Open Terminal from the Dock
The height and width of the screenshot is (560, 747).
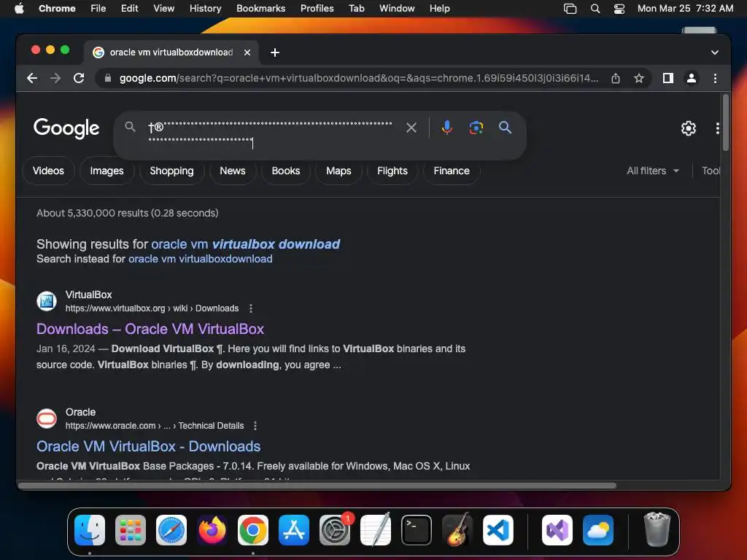point(417,530)
